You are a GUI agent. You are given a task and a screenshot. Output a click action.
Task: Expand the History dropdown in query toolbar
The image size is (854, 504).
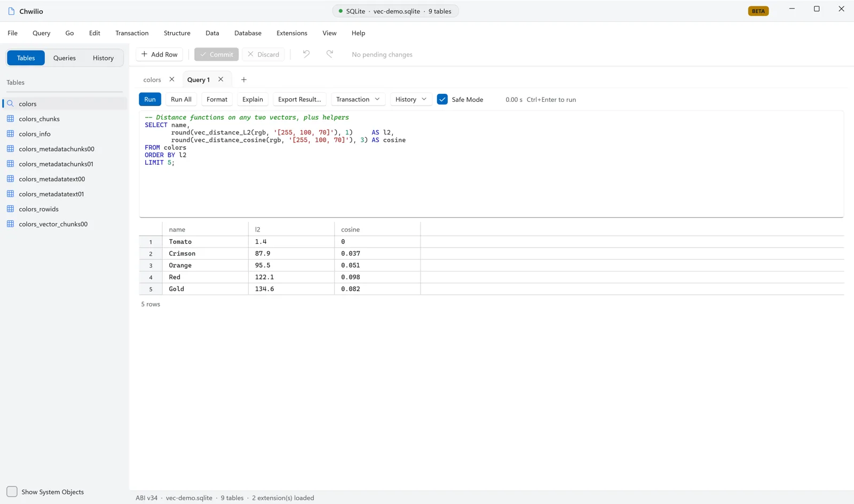(411, 99)
